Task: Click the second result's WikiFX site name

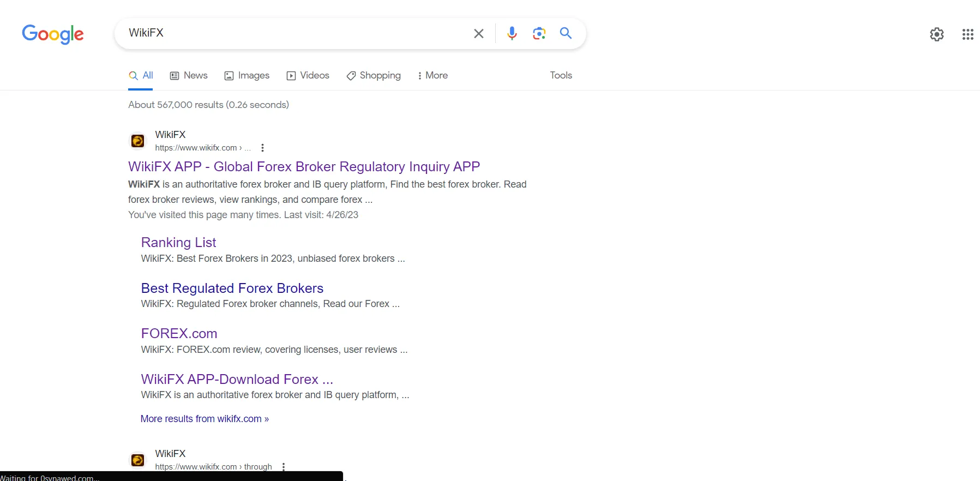Action: 170,454
